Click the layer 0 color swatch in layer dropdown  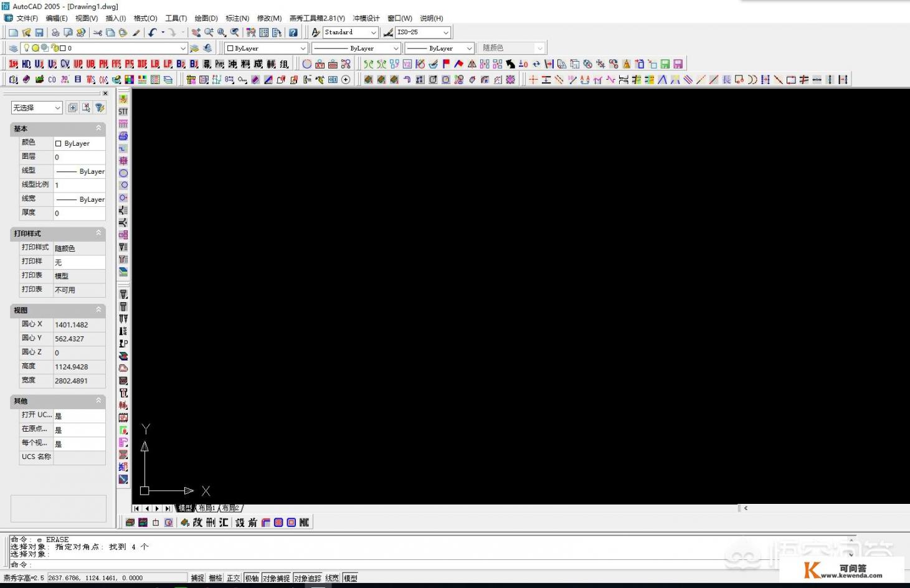[x=63, y=48]
